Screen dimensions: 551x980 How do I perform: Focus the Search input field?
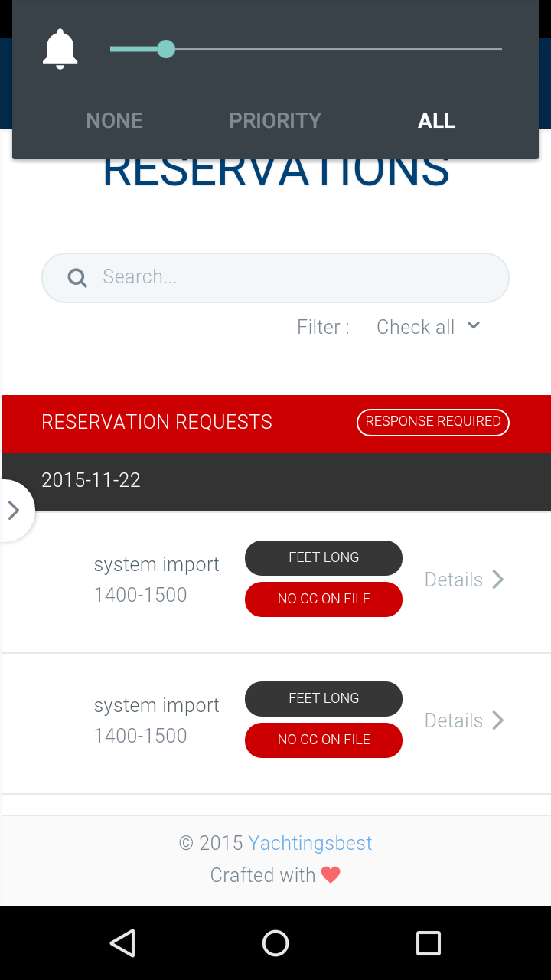pos(291,277)
